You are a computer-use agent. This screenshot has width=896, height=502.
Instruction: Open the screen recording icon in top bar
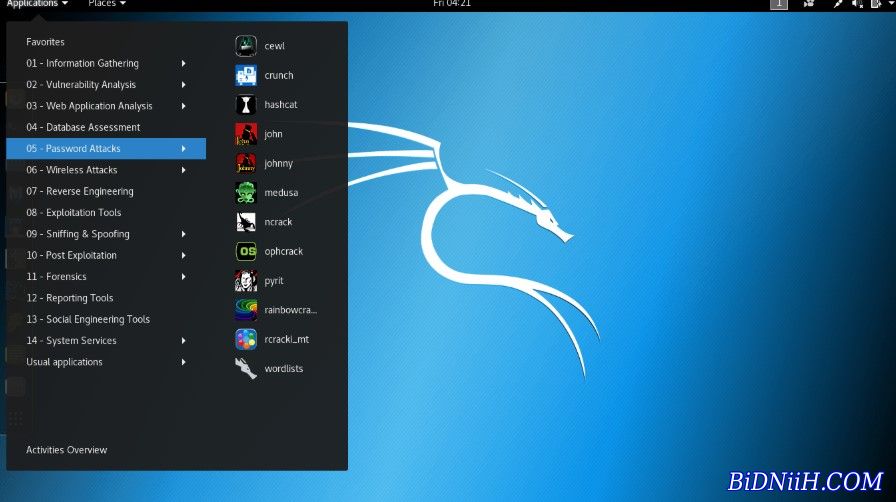pos(809,3)
